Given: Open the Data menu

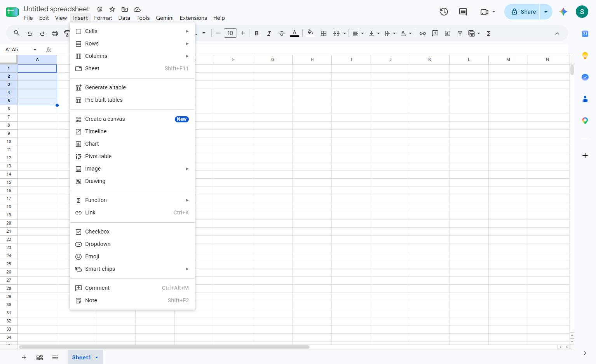Looking at the screenshot, I should (124, 18).
